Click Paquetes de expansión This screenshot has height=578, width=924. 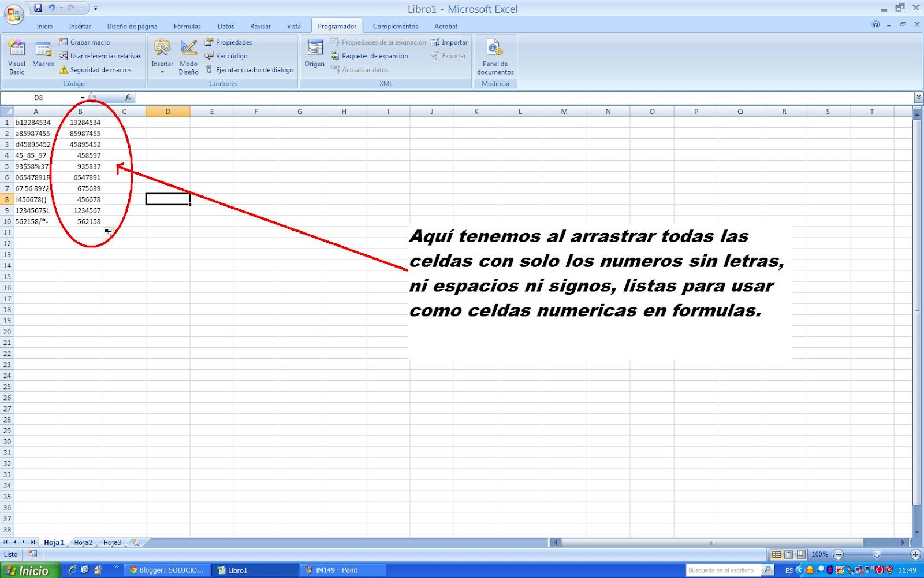[x=369, y=56]
